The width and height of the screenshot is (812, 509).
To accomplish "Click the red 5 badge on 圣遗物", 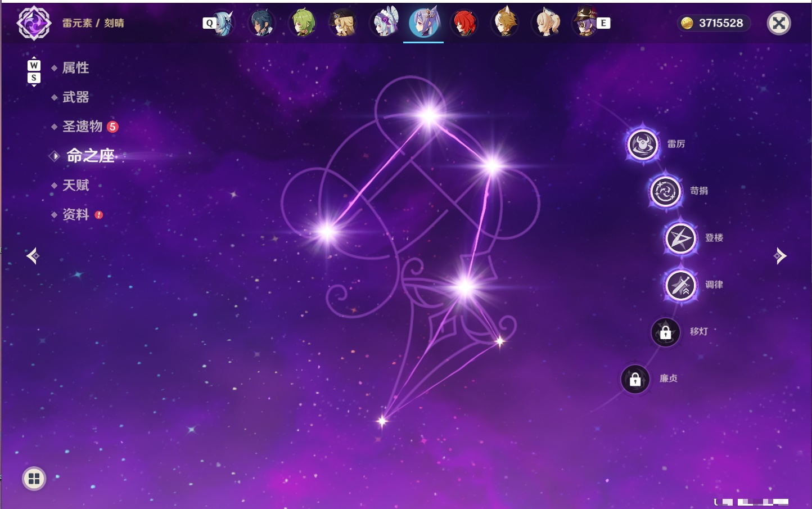I will 112,127.
